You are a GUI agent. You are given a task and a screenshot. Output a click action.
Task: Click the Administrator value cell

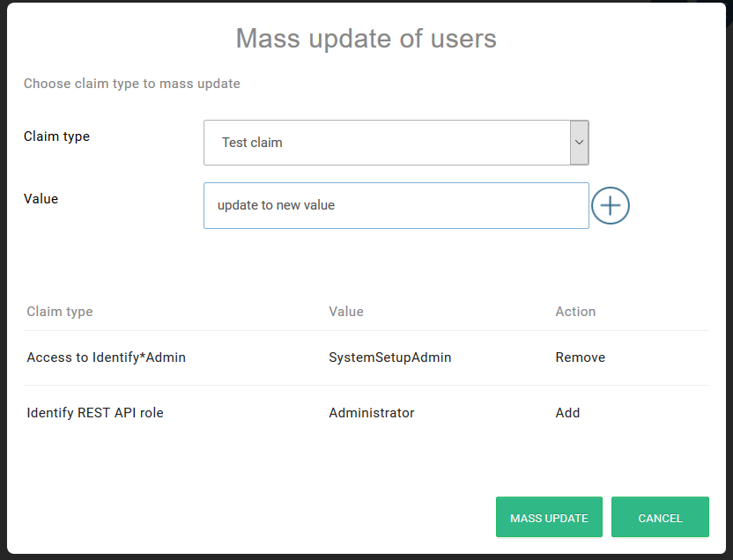pyautogui.click(x=371, y=413)
